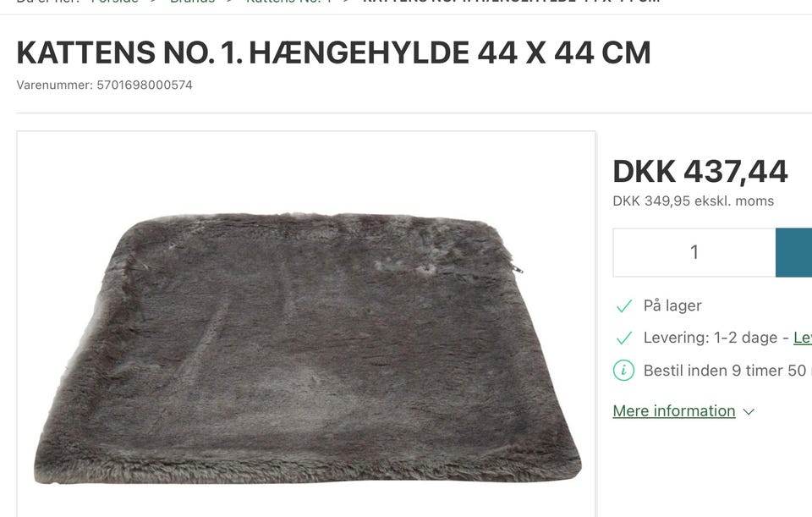This screenshot has height=517, width=812.
Task: Click the grey plush cat shelf product image
Action: click(x=306, y=347)
